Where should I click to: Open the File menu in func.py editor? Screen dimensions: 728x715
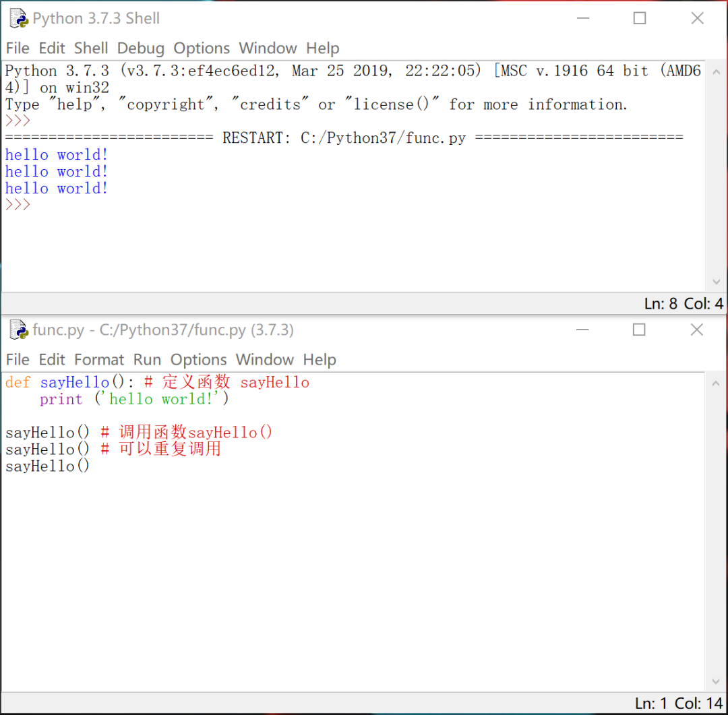tap(18, 360)
